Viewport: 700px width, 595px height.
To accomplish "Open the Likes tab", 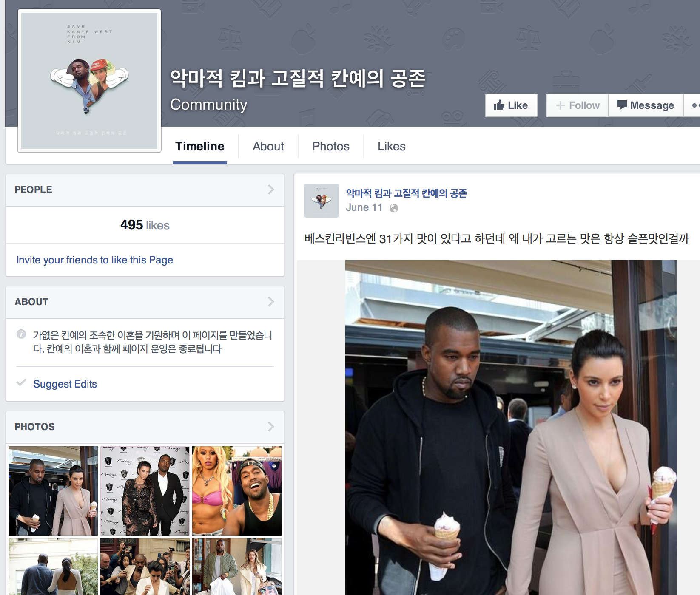I will coord(392,147).
